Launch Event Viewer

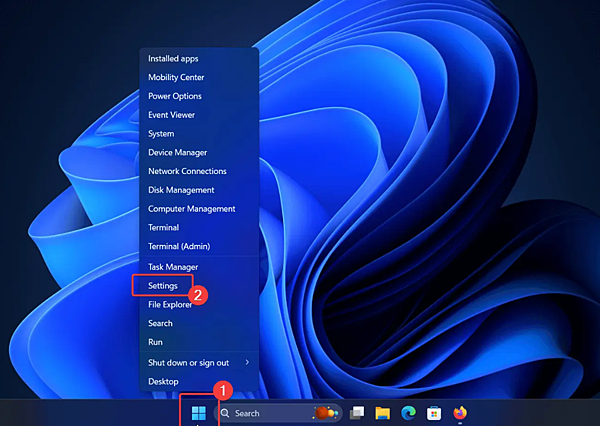[x=199, y=115]
